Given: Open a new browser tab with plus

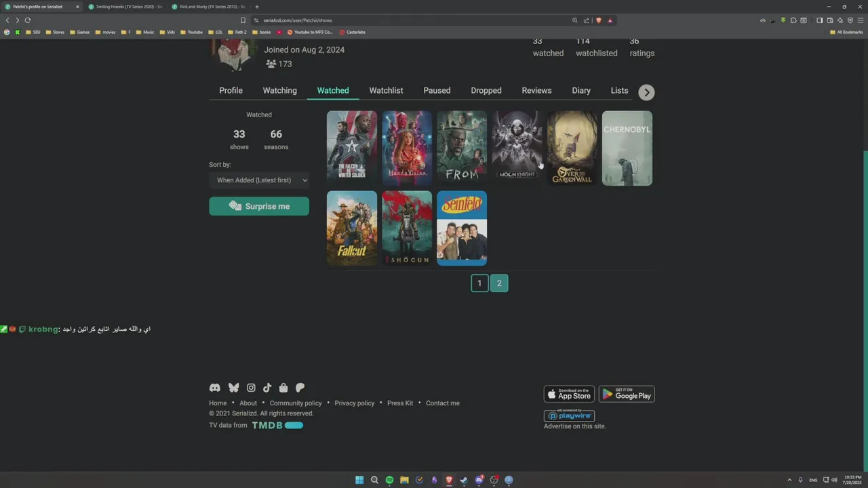Looking at the screenshot, I should click(x=257, y=7).
